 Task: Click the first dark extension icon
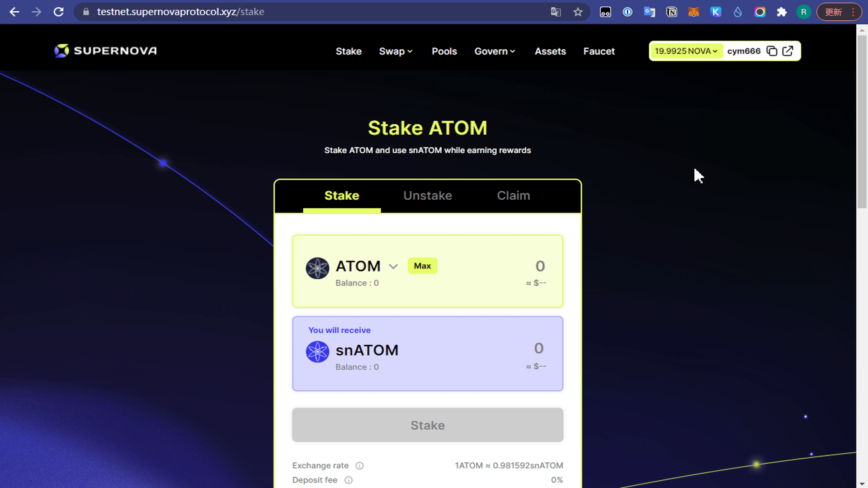[605, 12]
